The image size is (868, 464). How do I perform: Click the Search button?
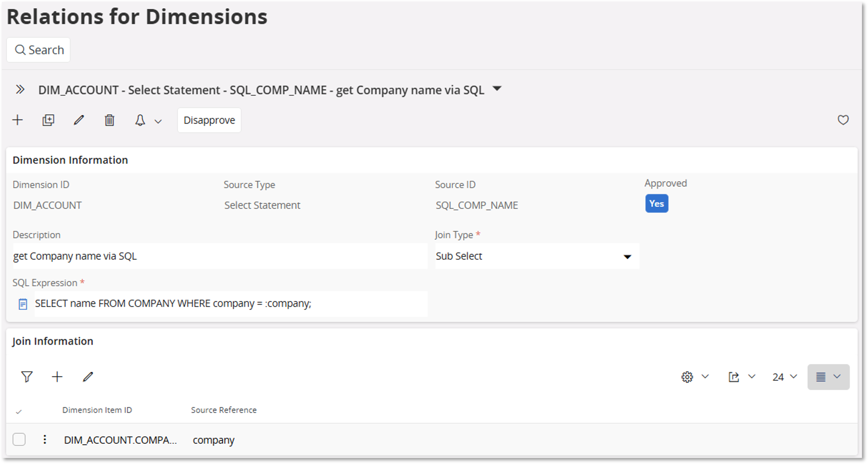[39, 50]
